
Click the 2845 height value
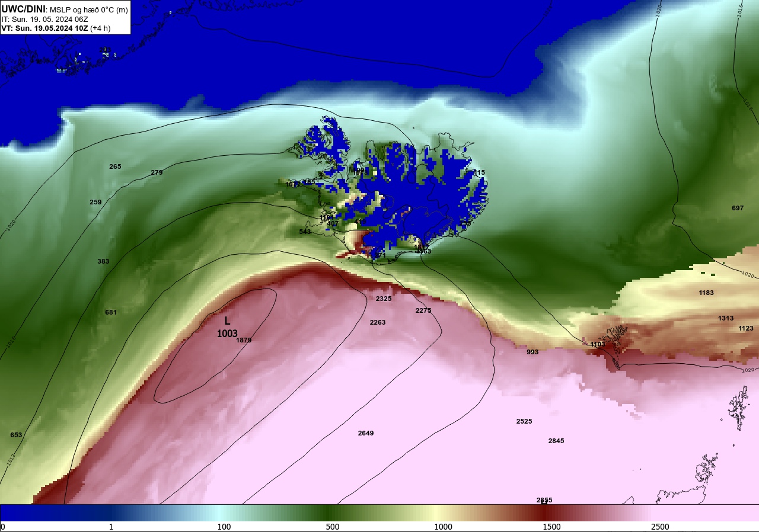click(556, 441)
